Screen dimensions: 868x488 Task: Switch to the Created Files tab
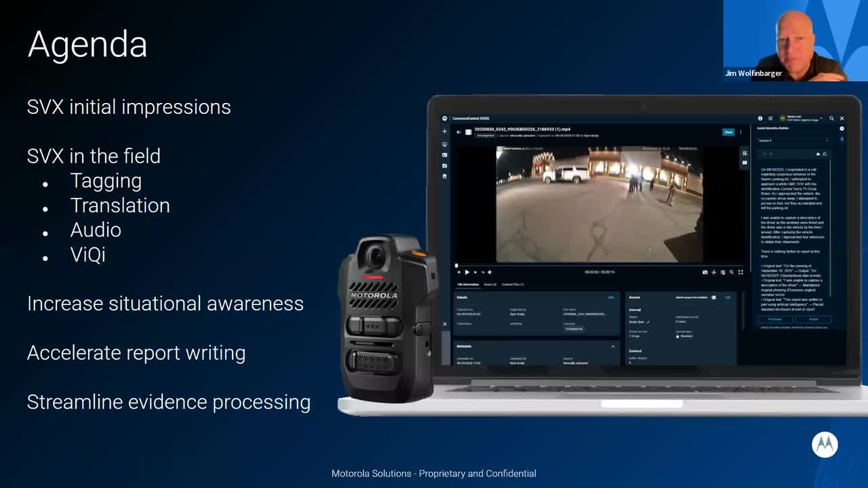pos(513,285)
